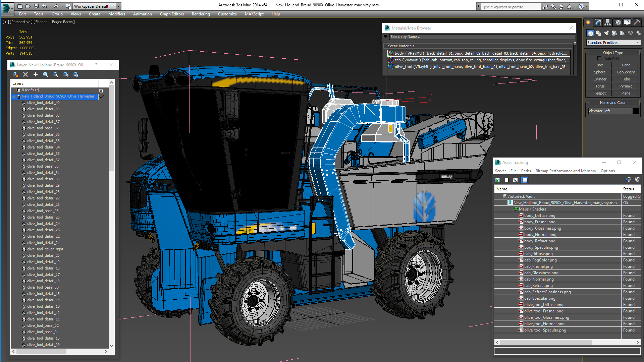Click Freeze/Unfreeze All Layers icon

point(76,74)
